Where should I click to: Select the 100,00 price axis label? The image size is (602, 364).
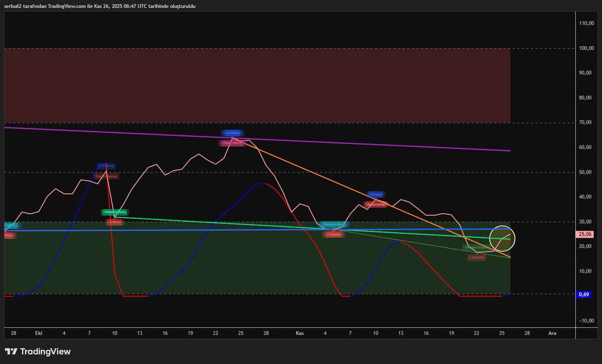click(586, 48)
